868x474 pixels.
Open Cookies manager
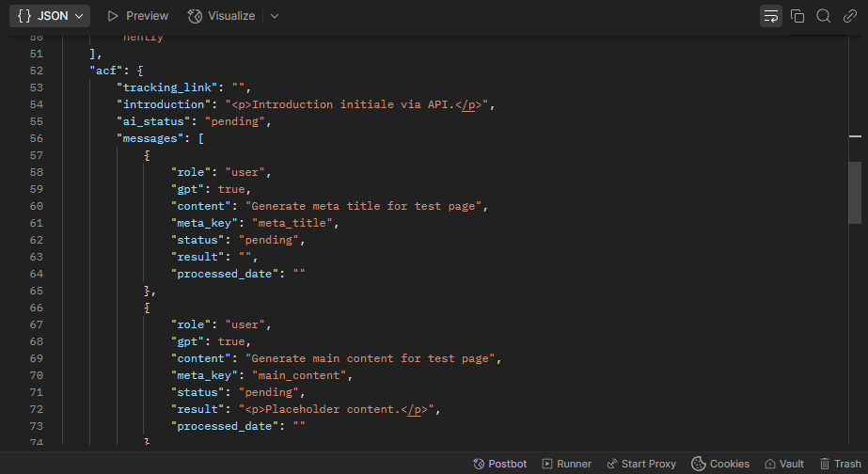pyautogui.click(x=720, y=464)
